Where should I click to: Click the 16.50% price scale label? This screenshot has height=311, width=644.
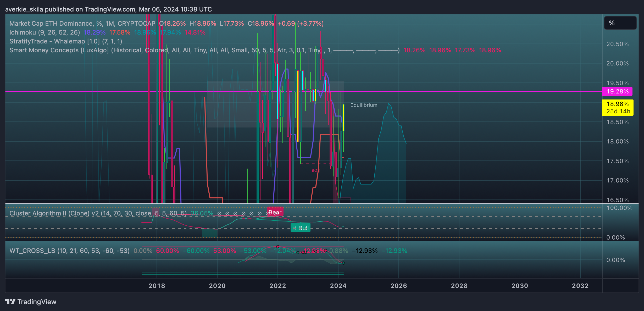[x=618, y=200]
